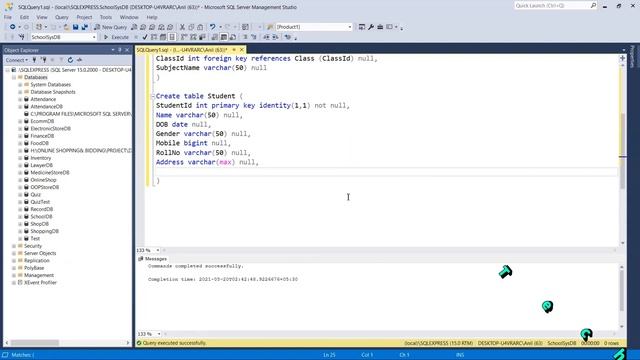
Task: Expand the System Databases node
Action: pyautogui.click(x=20, y=84)
